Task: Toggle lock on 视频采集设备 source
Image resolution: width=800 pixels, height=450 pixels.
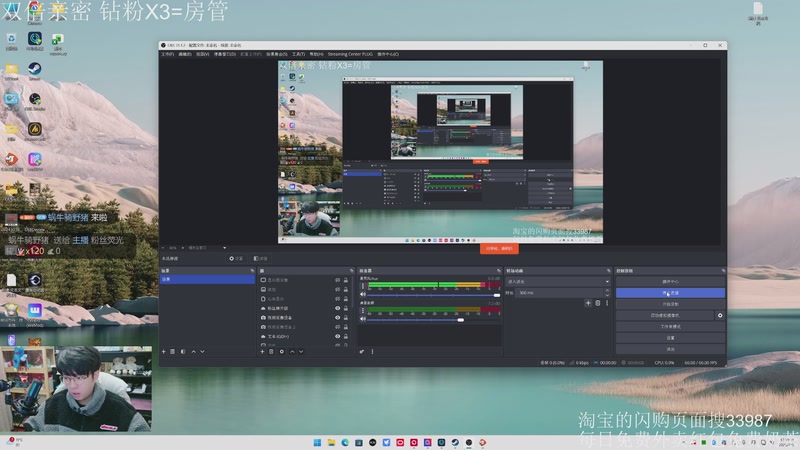Action: pyautogui.click(x=346, y=317)
